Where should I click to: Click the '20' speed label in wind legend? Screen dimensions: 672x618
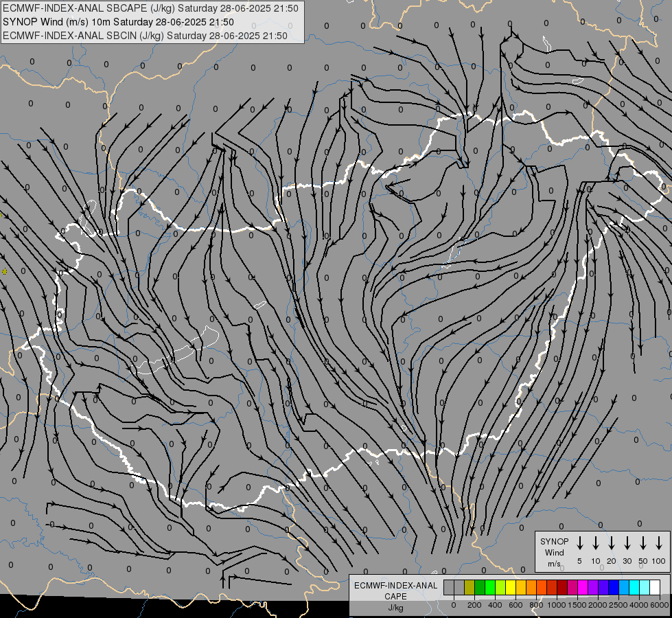click(612, 561)
